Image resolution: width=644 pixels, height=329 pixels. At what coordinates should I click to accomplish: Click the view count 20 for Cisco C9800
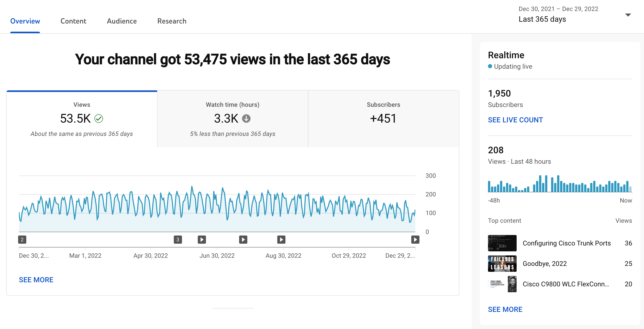coord(628,284)
